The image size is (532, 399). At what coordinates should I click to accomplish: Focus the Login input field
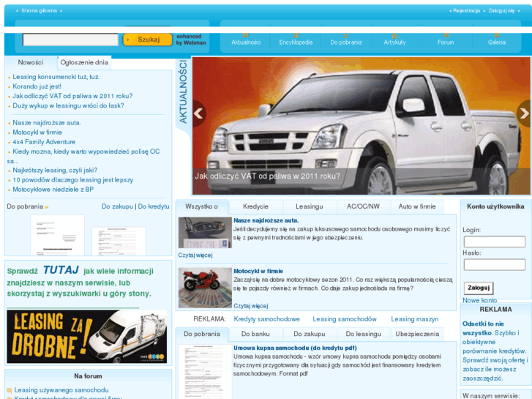495,242
